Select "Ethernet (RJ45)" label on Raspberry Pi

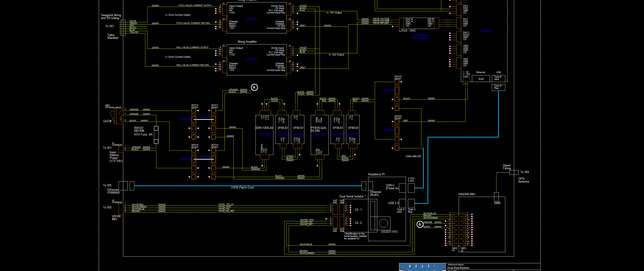click(375, 193)
